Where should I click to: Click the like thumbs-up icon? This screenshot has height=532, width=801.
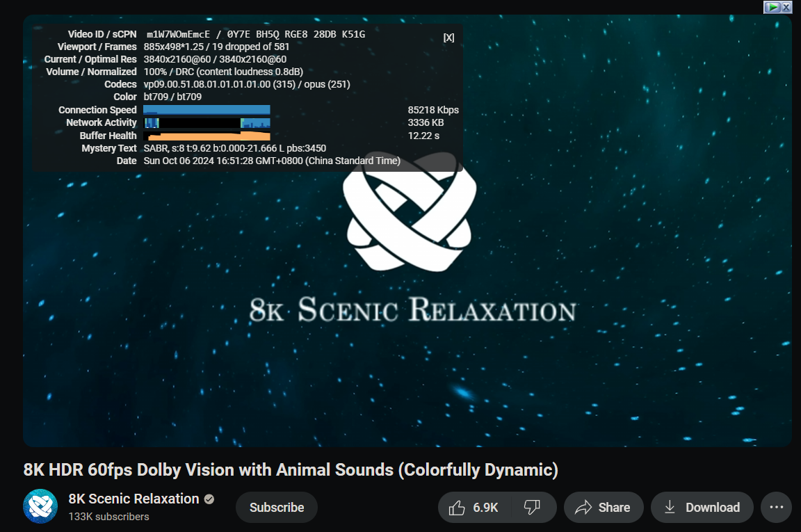457,508
